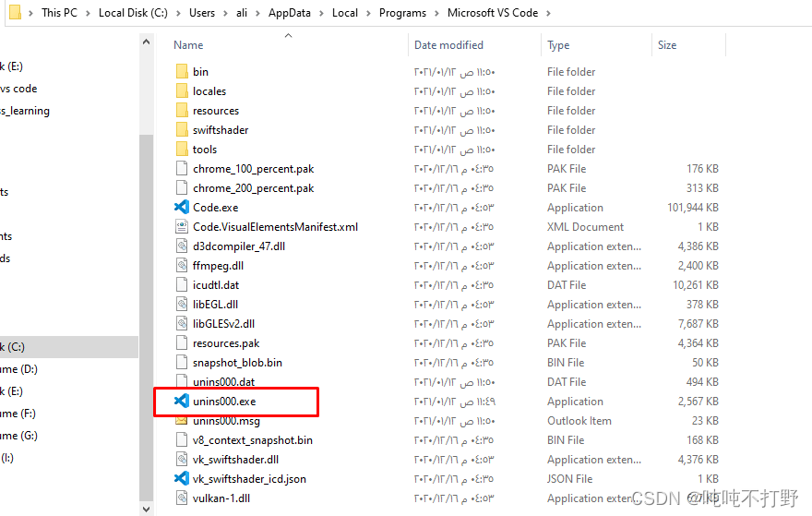The width and height of the screenshot is (812, 516).
Task: Click the JSON File type cell
Action: pyautogui.click(x=569, y=479)
